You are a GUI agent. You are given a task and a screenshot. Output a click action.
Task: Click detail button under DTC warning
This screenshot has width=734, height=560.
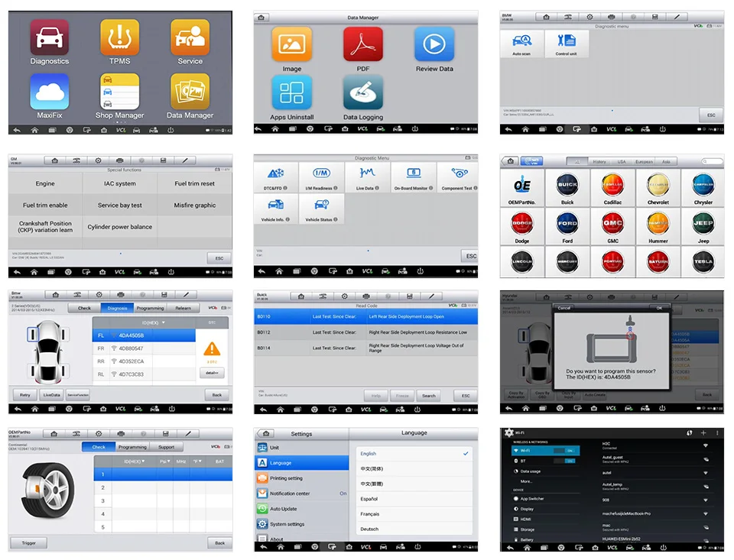pyautogui.click(x=212, y=373)
